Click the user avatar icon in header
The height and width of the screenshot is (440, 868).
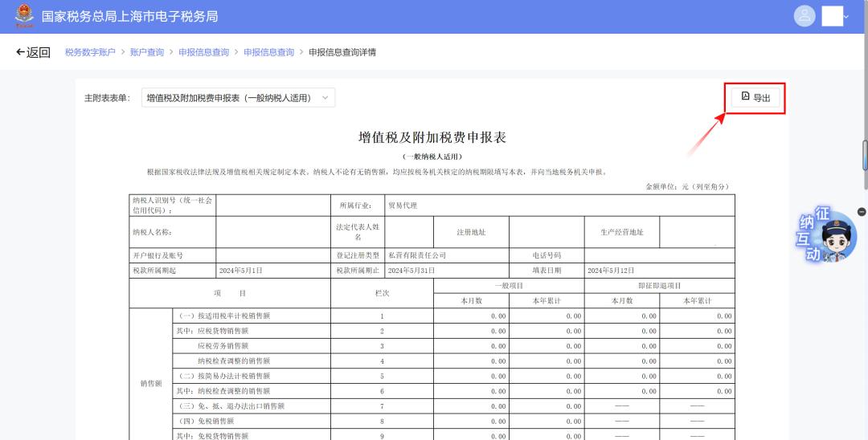(x=804, y=16)
